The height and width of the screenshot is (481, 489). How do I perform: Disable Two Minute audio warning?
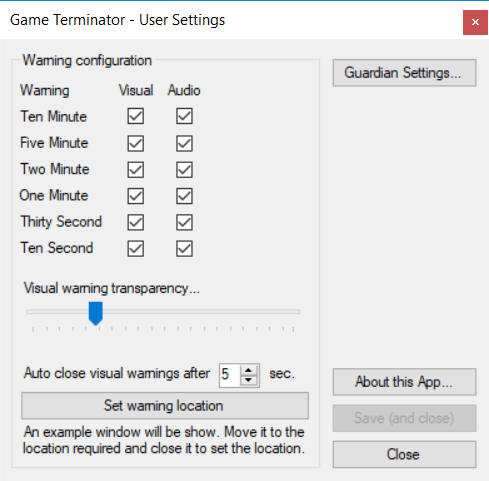pos(184,170)
